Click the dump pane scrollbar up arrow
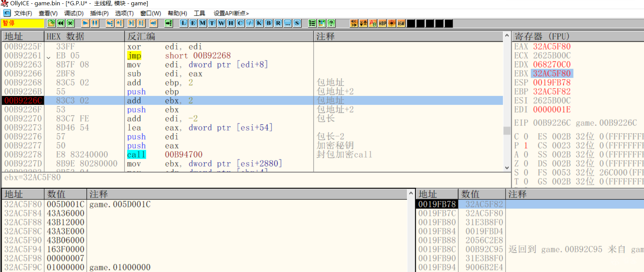Viewport: 644px width, 272px height. 411,193
